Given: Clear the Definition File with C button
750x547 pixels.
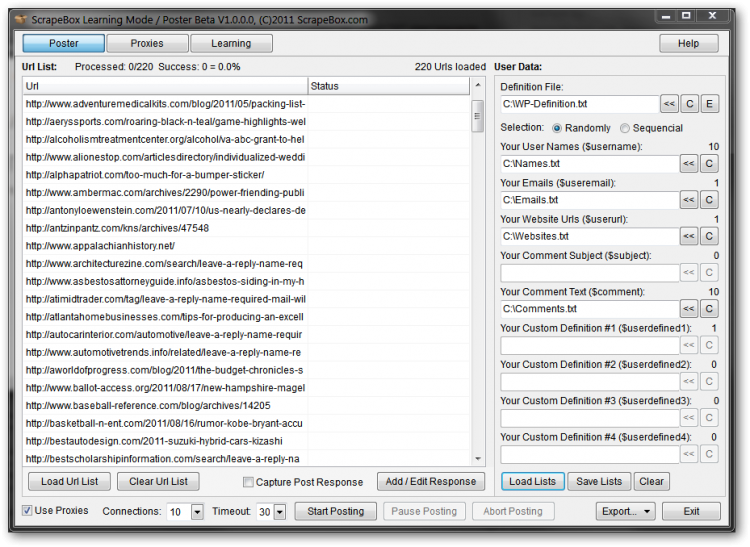Looking at the screenshot, I should (689, 104).
